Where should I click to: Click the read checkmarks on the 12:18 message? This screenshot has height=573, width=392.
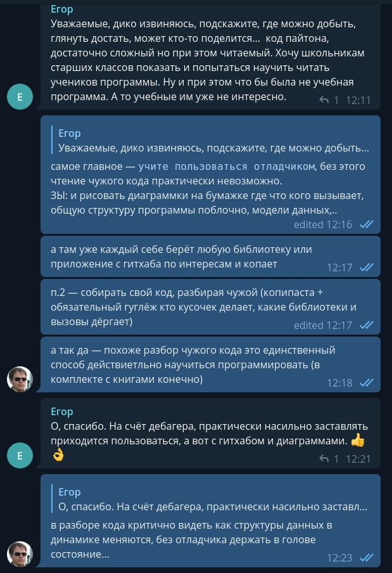pos(367,383)
